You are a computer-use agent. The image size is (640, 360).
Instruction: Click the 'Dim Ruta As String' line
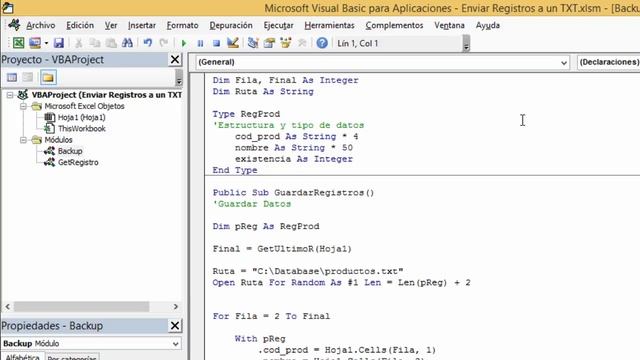pos(263,91)
